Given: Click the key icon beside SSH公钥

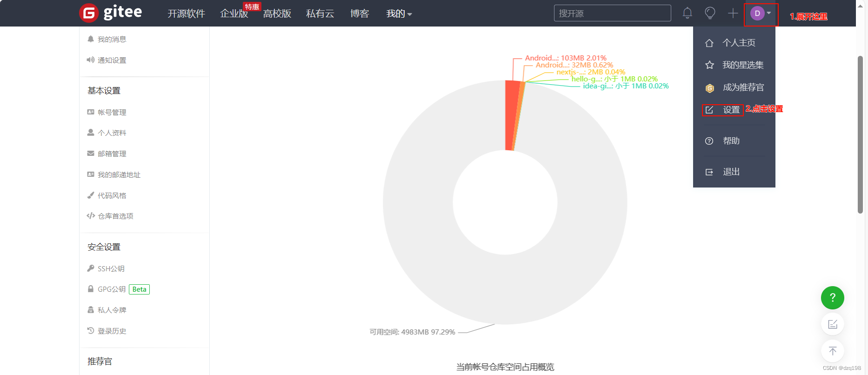Looking at the screenshot, I should 91,268.
